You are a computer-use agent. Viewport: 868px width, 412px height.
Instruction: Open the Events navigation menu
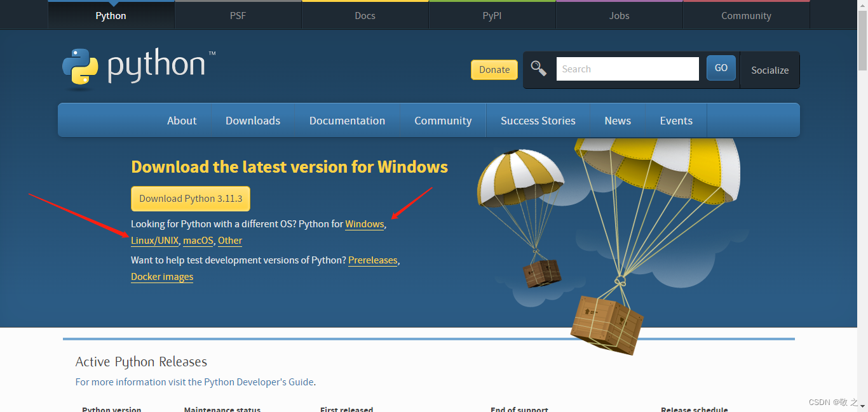pos(676,121)
